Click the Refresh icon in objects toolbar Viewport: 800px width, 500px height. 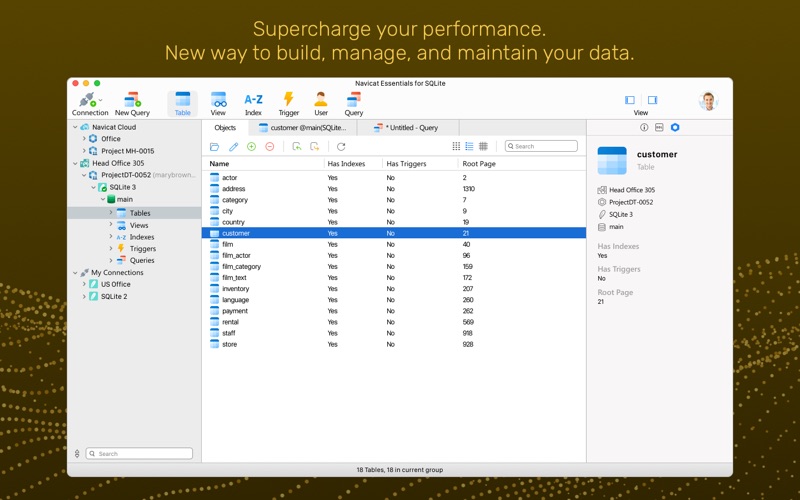click(341, 147)
